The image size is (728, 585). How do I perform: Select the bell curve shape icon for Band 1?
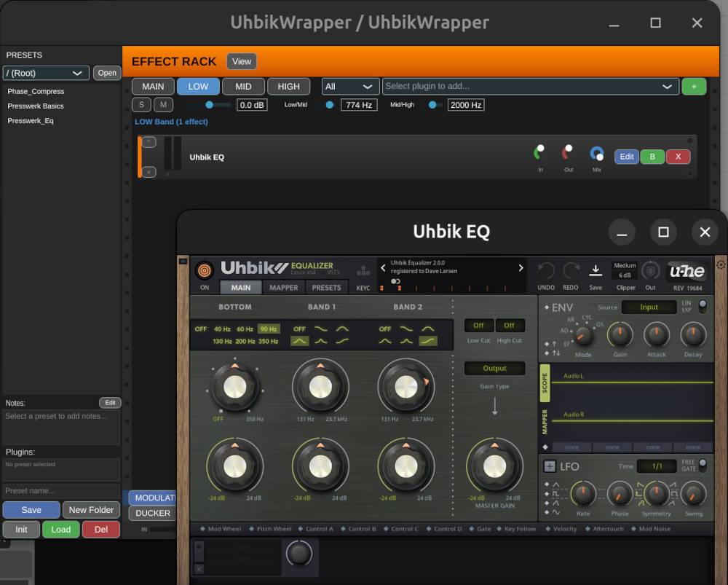click(x=299, y=340)
